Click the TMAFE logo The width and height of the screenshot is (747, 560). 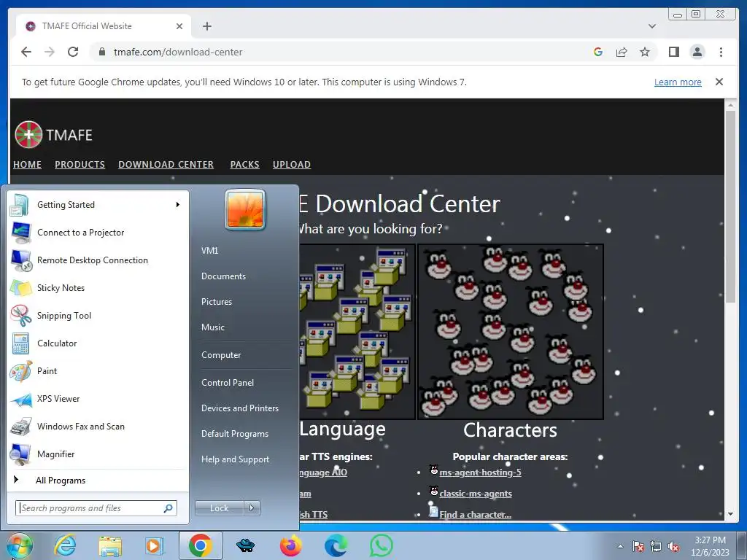tap(53, 135)
